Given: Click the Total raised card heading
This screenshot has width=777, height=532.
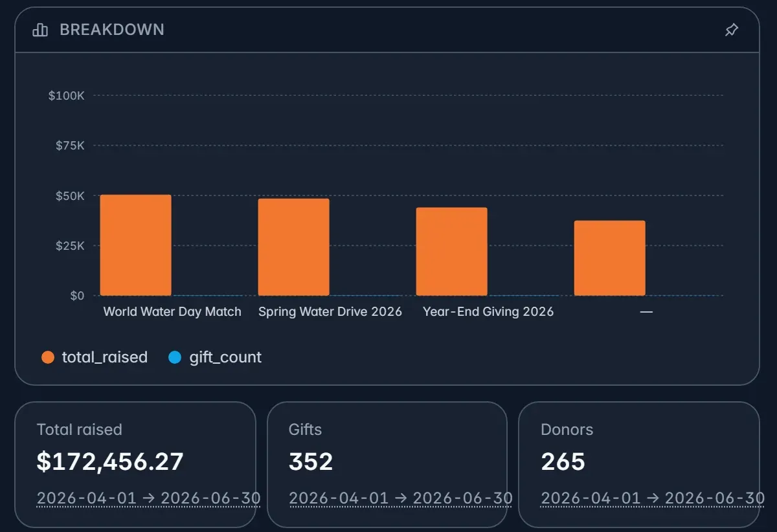Looking at the screenshot, I should coord(80,430).
